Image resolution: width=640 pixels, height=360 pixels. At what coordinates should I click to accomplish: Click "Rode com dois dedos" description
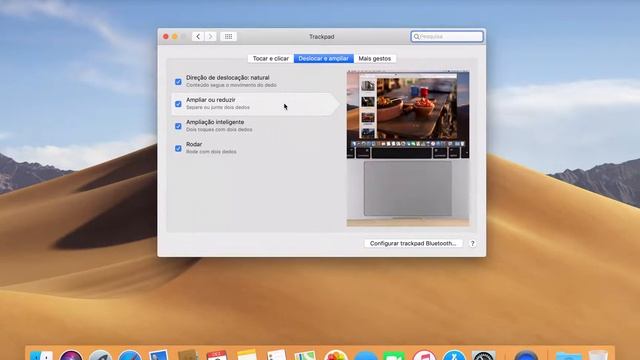click(x=211, y=151)
